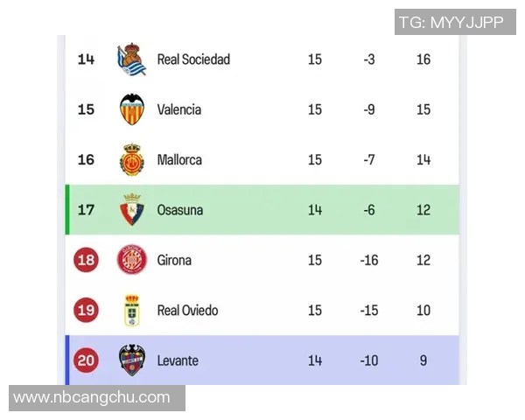Select the Levante team name
Image resolution: width=525 pixels, height=420 pixels.
coord(178,360)
